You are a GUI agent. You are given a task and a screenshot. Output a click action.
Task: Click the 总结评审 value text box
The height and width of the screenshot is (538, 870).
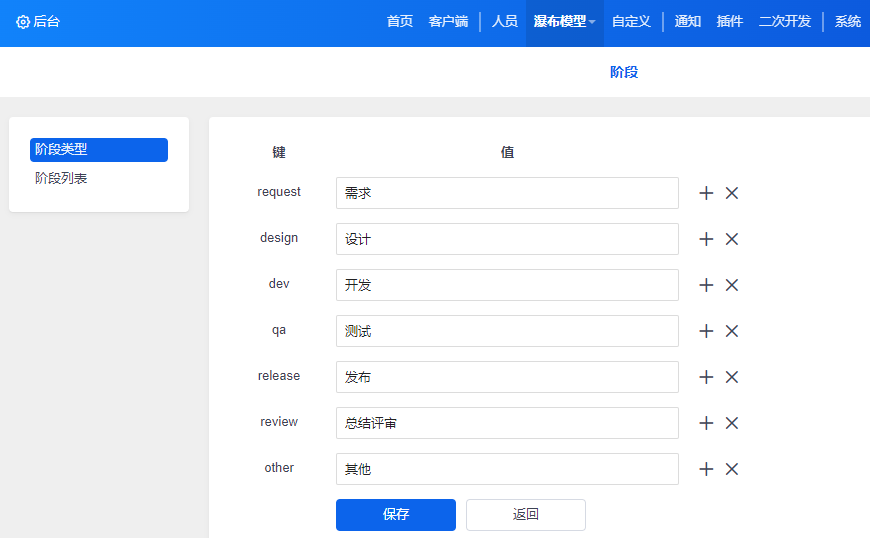click(x=507, y=423)
